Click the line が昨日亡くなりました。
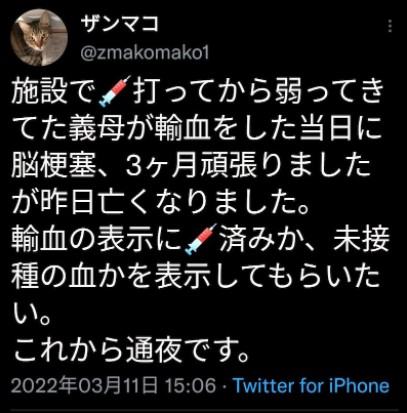 tap(159, 202)
